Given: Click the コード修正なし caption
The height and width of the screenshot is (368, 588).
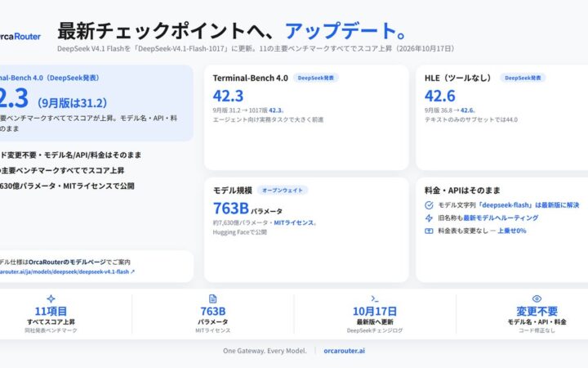Looking at the screenshot, I should coord(537,330).
